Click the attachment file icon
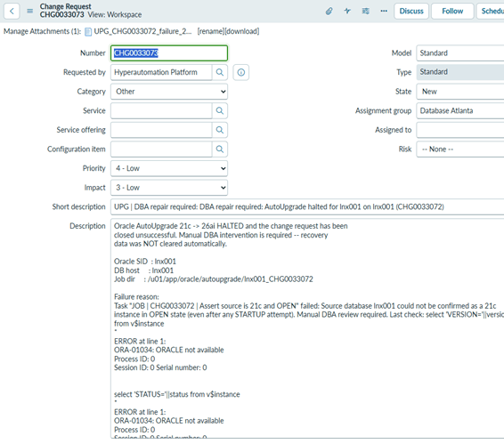The height and width of the screenshot is (444, 504). tap(88, 32)
